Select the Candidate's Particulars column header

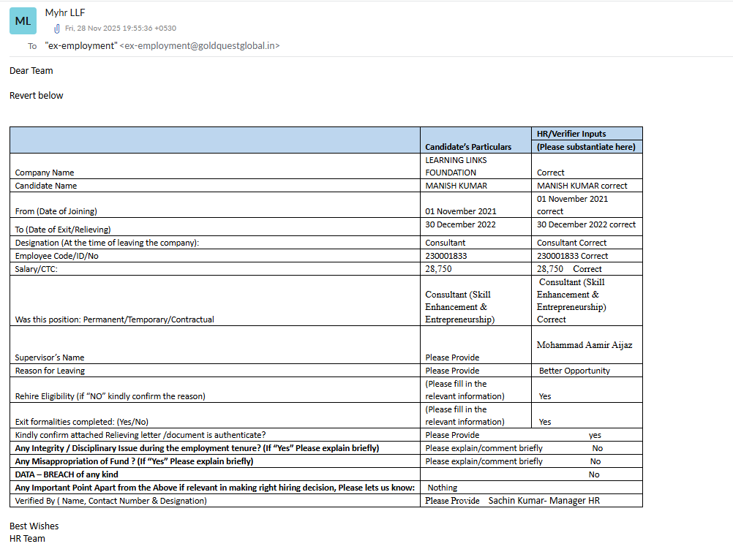coord(468,147)
